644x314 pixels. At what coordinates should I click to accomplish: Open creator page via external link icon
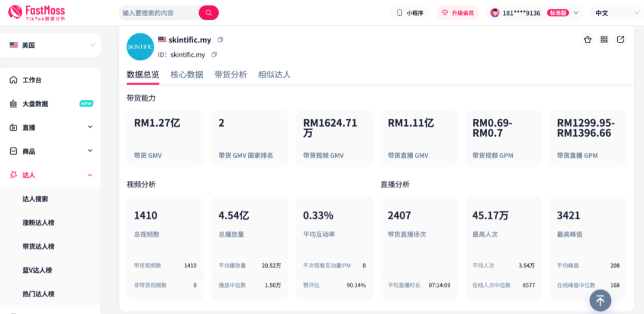[621, 39]
